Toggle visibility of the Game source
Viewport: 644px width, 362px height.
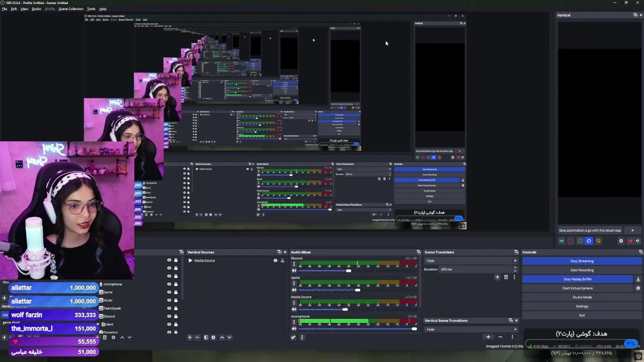point(169,292)
